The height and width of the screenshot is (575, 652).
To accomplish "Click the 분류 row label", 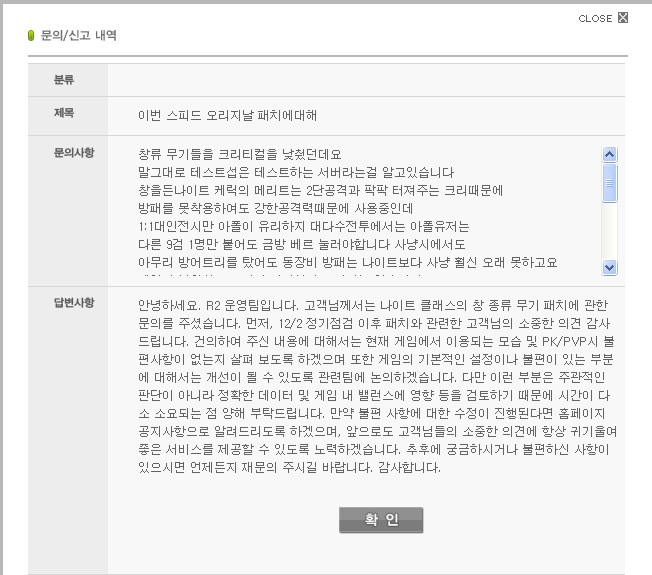I will click(x=64, y=79).
